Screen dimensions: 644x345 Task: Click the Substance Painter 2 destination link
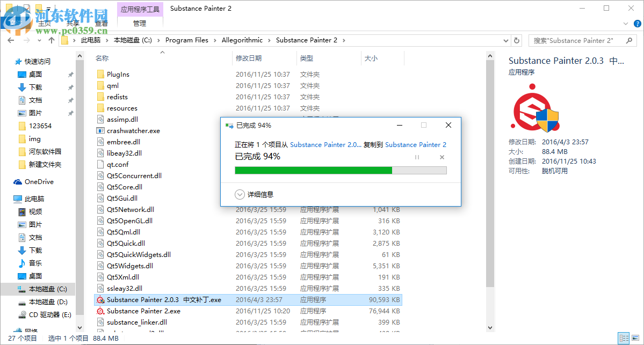point(416,145)
